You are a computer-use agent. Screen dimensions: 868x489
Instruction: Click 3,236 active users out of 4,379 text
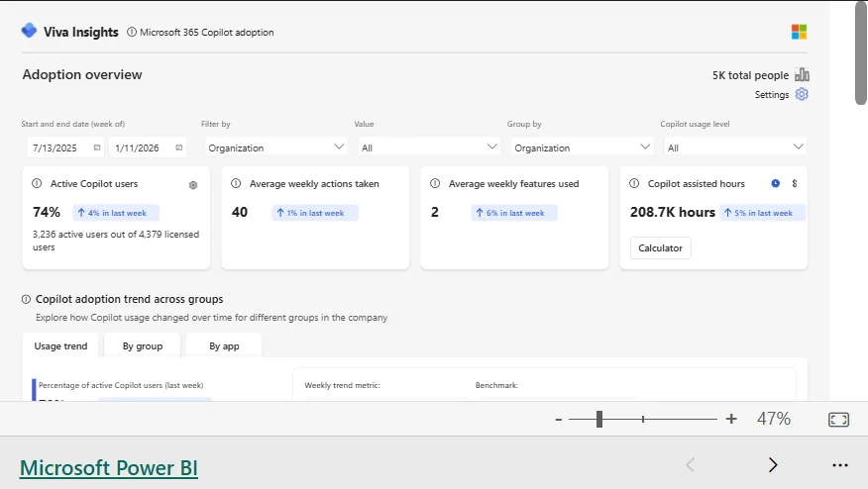pos(116,241)
